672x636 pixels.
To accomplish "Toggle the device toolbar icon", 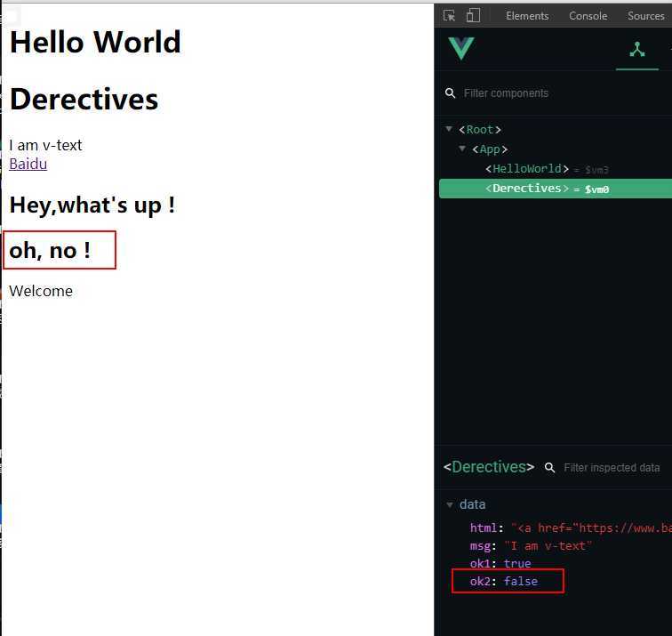I will click(x=473, y=15).
